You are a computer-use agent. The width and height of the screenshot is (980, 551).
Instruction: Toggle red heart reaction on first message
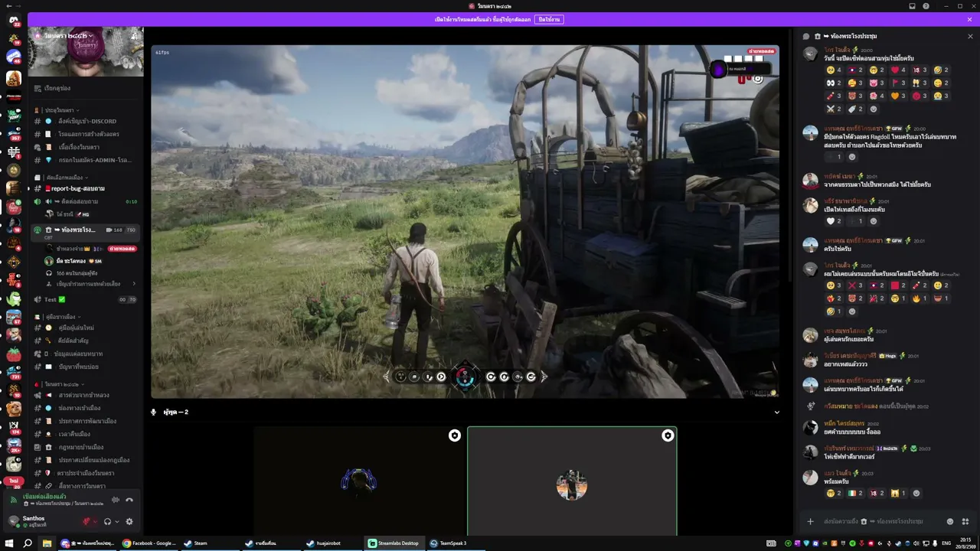click(899, 70)
